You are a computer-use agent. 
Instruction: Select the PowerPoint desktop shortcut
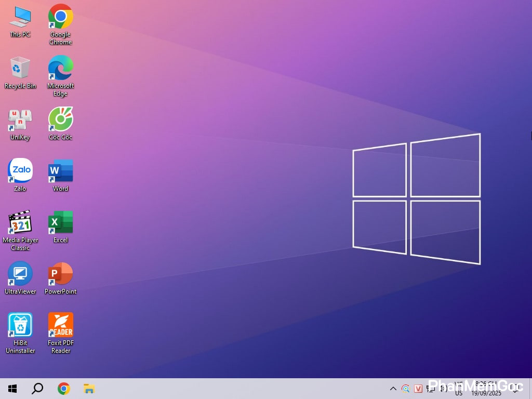[60, 273]
